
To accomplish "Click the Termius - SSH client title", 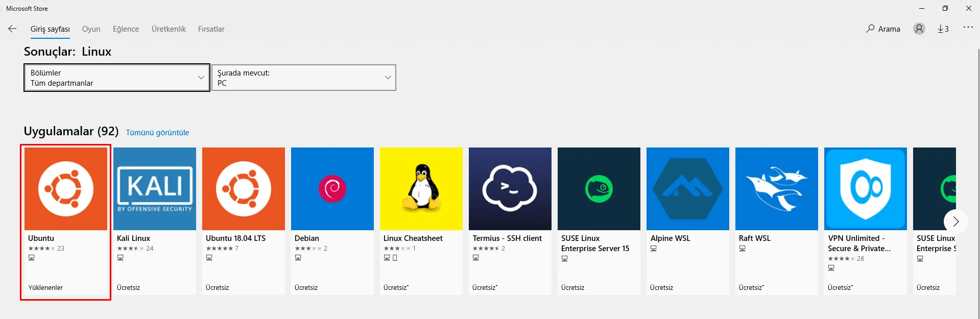I will [507, 238].
